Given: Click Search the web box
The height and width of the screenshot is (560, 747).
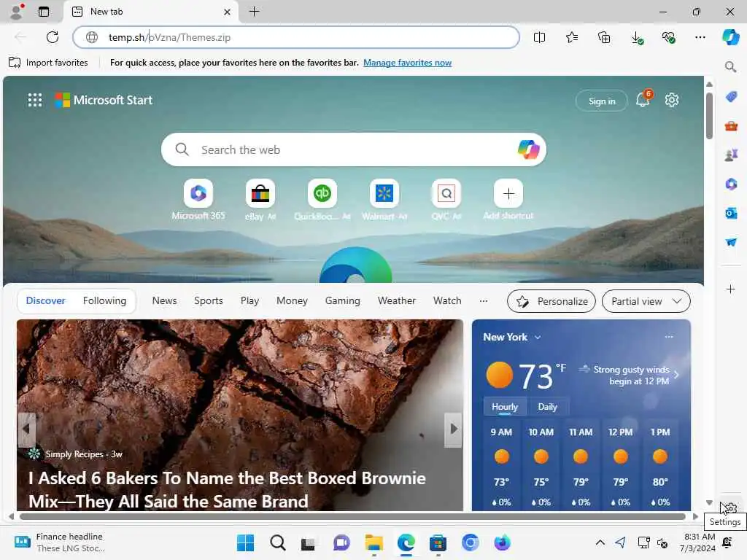Looking at the screenshot, I should 352,149.
